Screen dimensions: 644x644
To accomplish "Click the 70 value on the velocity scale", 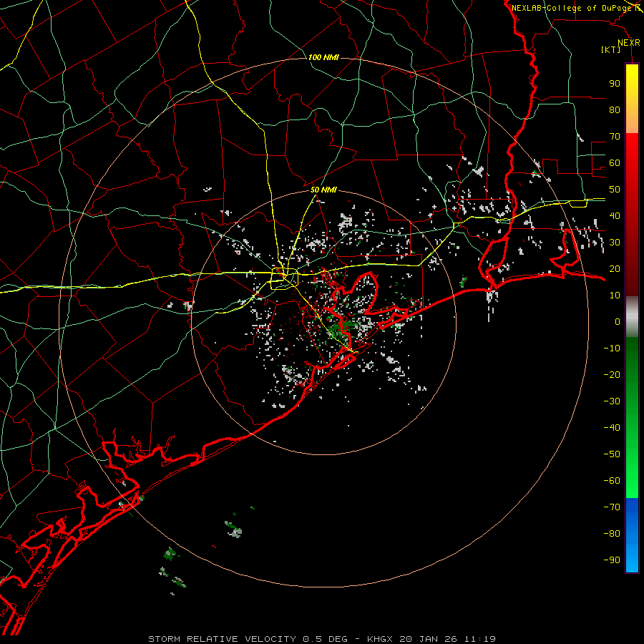I will point(615,137).
